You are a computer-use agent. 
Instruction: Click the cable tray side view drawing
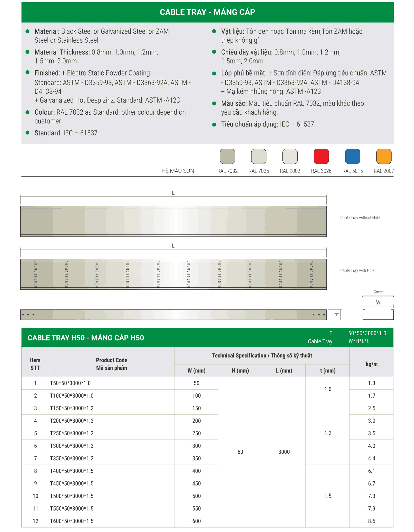(173, 315)
